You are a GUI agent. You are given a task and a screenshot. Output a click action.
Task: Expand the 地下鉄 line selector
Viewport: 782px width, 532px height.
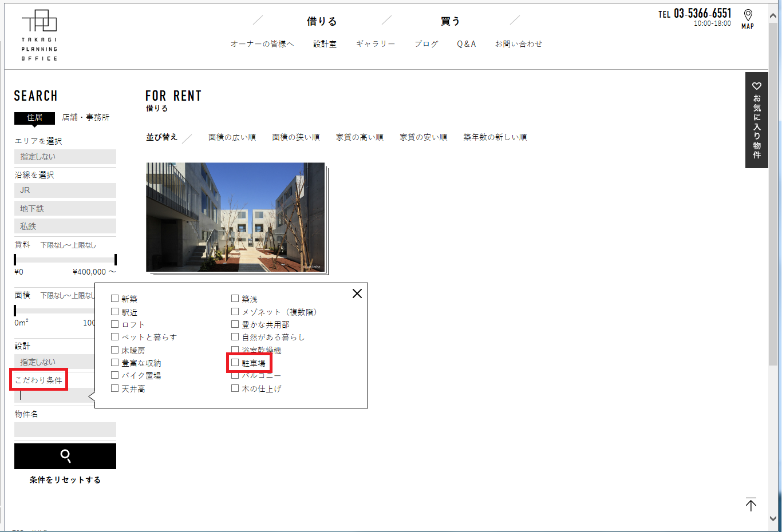click(65, 208)
